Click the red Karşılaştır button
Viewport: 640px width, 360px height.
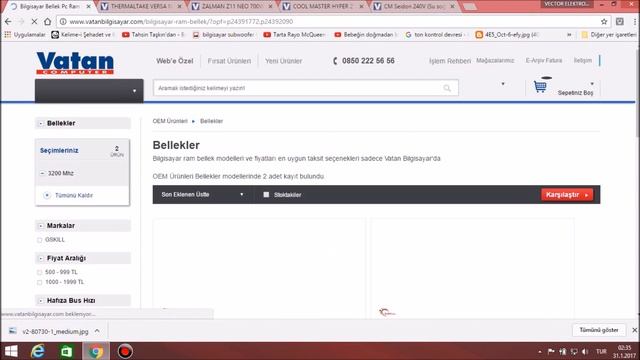(x=567, y=195)
